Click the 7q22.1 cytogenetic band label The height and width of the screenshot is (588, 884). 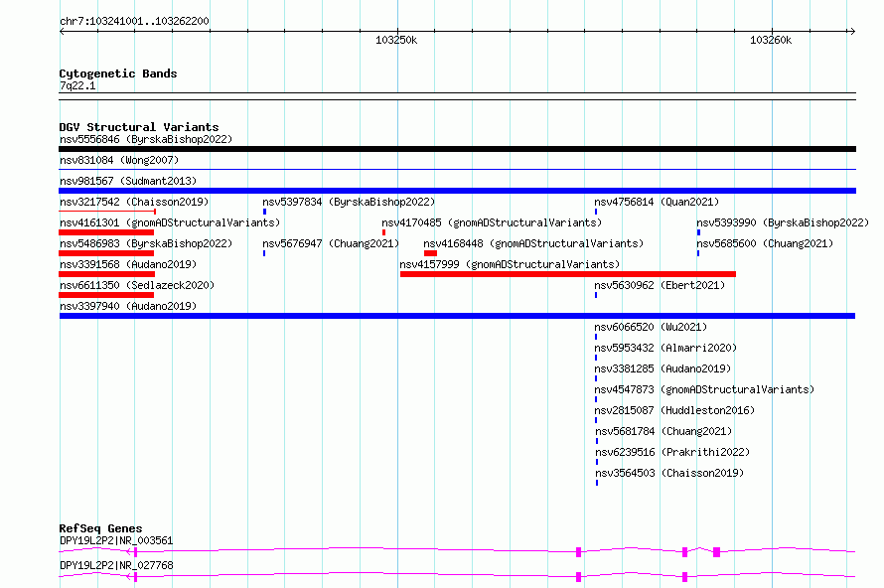tap(77, 85)
